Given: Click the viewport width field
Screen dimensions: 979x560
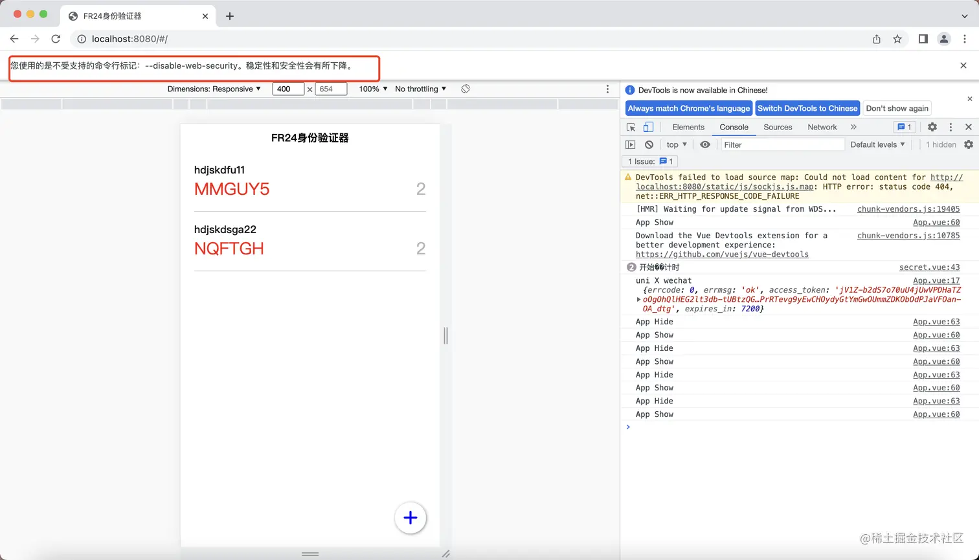Looking at the screenshot, I should pyautogui.click(x=288, y=89).
